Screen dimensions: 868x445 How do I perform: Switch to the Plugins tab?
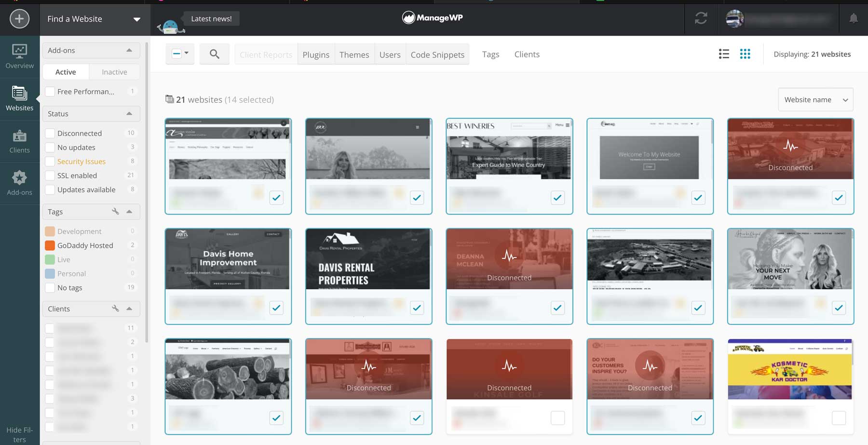316,54
